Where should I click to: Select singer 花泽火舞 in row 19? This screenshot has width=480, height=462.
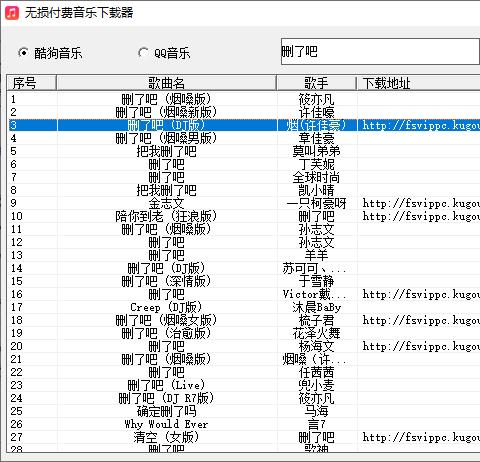pyautogui.click(x=316, y=333)
